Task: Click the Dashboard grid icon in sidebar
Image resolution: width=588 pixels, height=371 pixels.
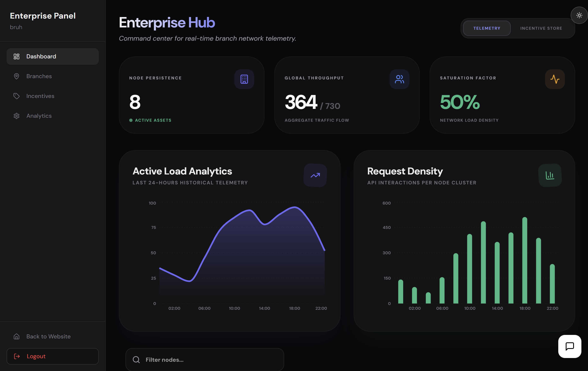Action: coord(16,57)
